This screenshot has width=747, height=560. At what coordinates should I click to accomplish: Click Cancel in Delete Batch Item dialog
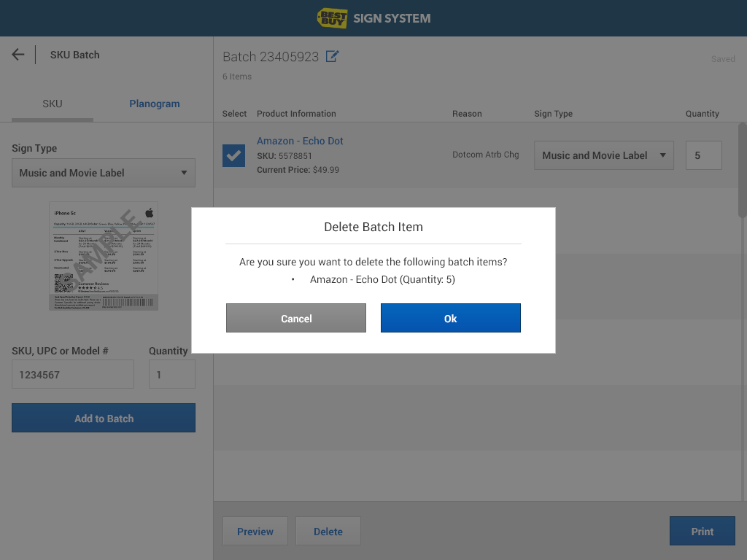[x=296, y=318]
